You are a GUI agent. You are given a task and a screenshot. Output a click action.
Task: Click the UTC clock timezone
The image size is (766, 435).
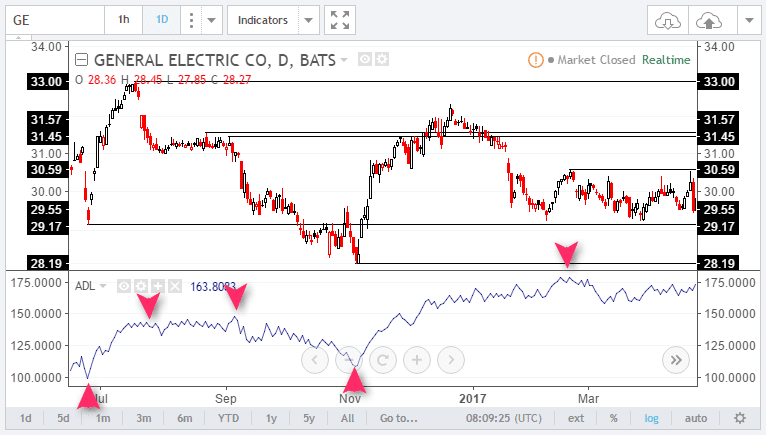point(504,418)
